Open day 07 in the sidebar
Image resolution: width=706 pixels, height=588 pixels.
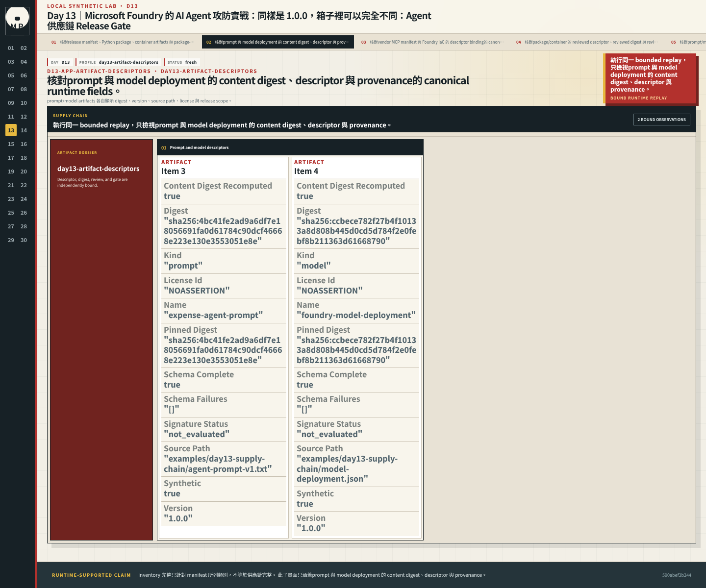pyautogui.click(x=11, y=89)
